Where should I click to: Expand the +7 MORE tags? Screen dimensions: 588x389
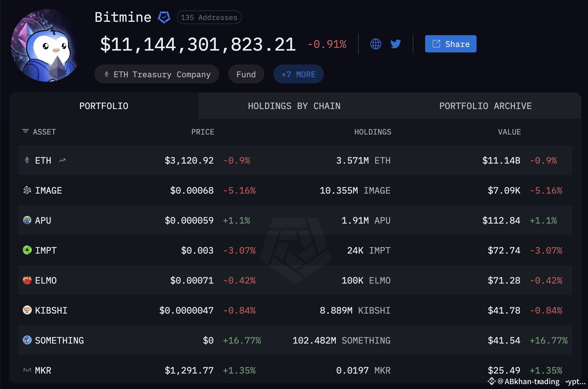pyautogui.click(x=298, y=74)
